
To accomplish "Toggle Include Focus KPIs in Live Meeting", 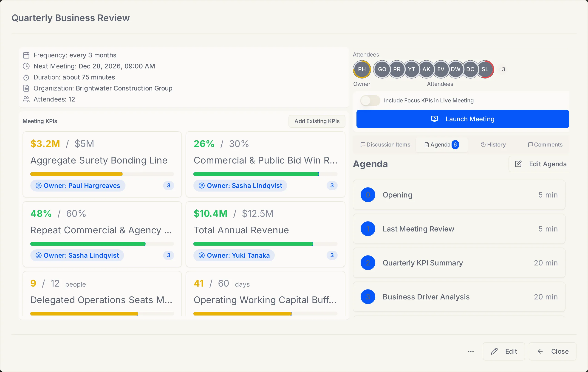I will pos(370,101).
